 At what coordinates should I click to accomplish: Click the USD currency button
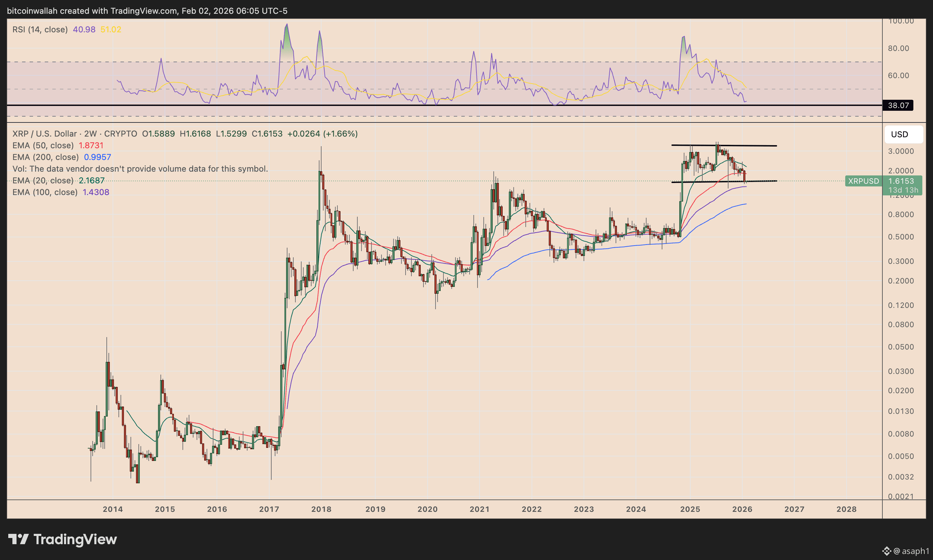[903, 134]
